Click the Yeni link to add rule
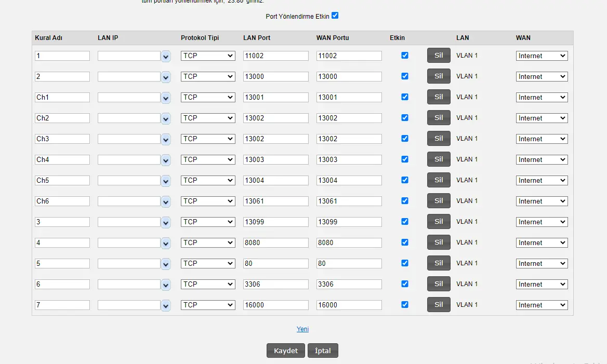The image size is (607, 364). point(302,329)
